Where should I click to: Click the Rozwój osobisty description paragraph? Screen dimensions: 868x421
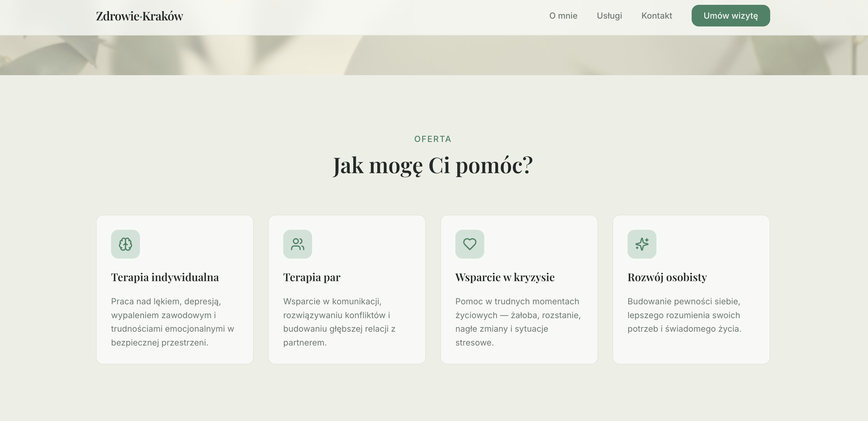[684, 315]
